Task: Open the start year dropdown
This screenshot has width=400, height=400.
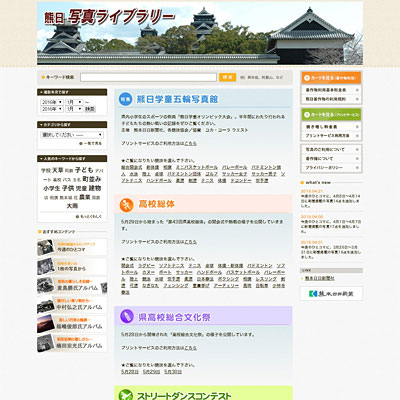Action: click(x=52, y=102)
